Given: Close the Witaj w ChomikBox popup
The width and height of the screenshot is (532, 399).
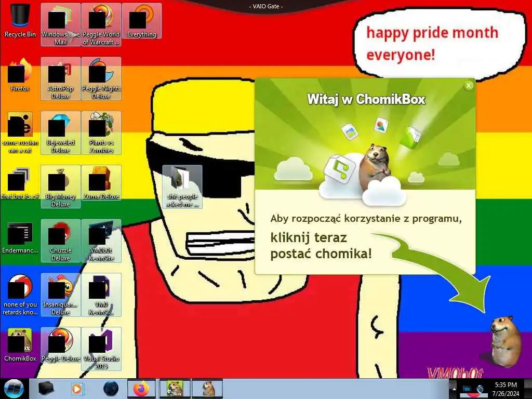Looking at the screenshot, I should [469, 86].
